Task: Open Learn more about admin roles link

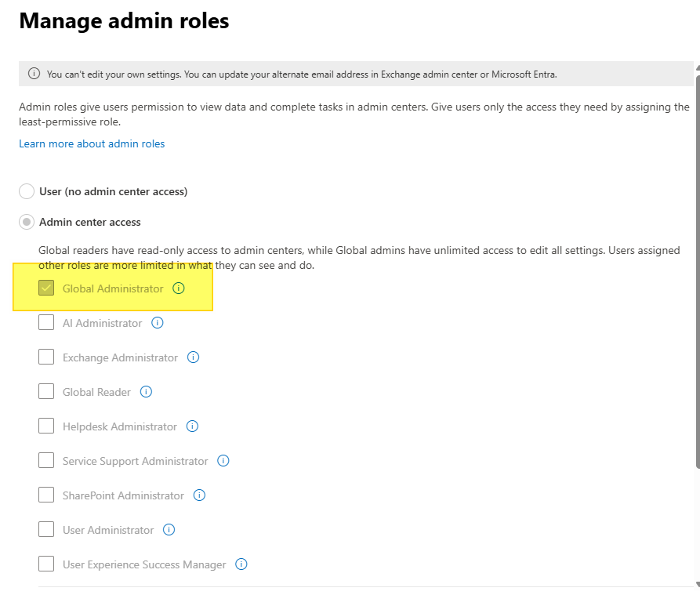Action: click(92, 143)
